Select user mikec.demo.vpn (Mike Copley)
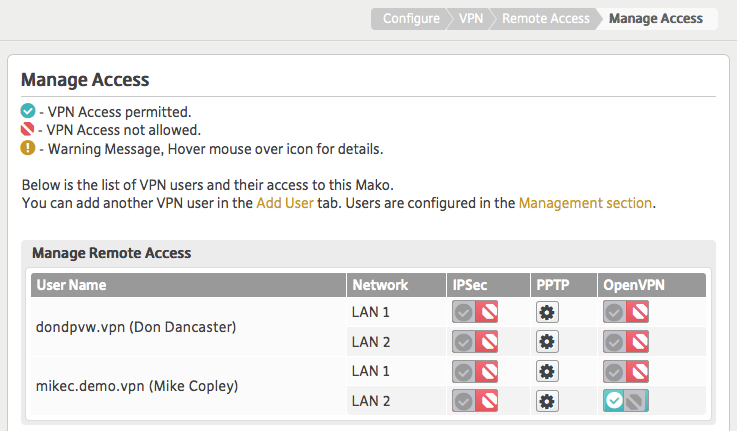The width and height of the screenshot is (737, 431). pos(137,386)
